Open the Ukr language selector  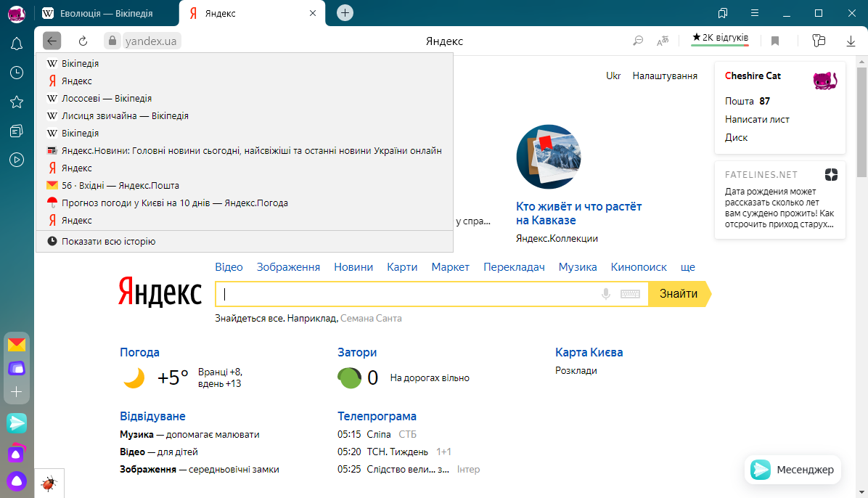click(613, 76)
